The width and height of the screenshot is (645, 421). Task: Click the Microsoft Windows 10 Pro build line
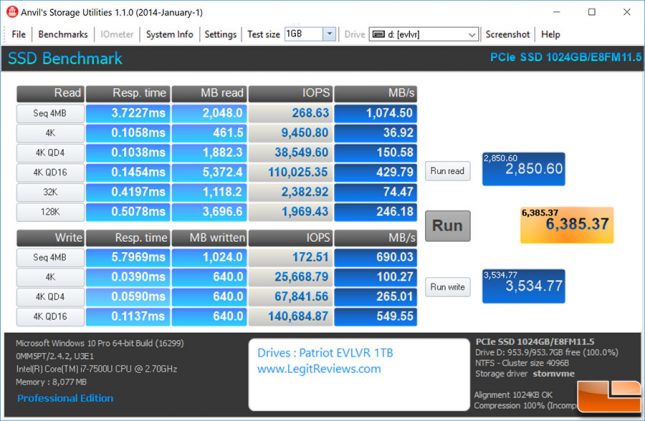coord(100,343)
